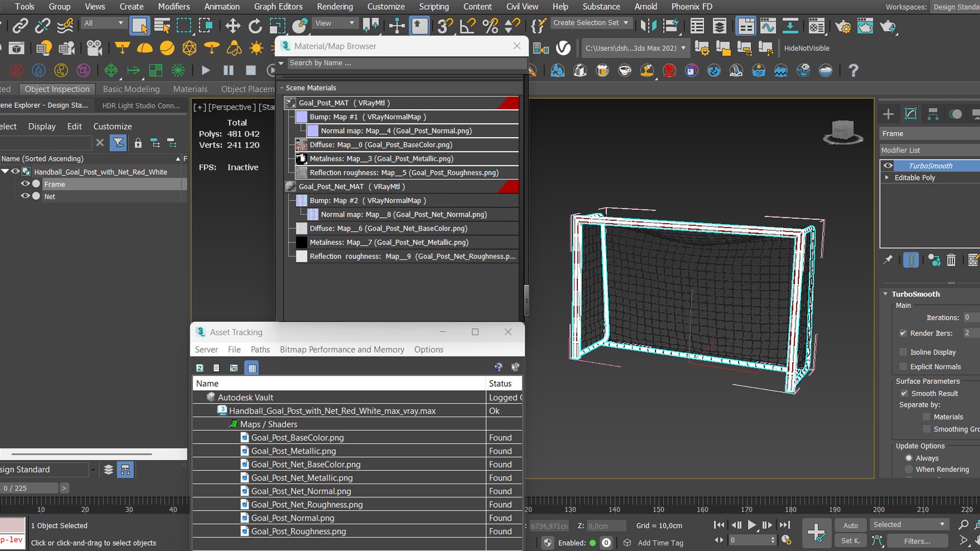Click the Pin Stack icon
This screenshot has height=551, width=980.
(x=888, y=260)
